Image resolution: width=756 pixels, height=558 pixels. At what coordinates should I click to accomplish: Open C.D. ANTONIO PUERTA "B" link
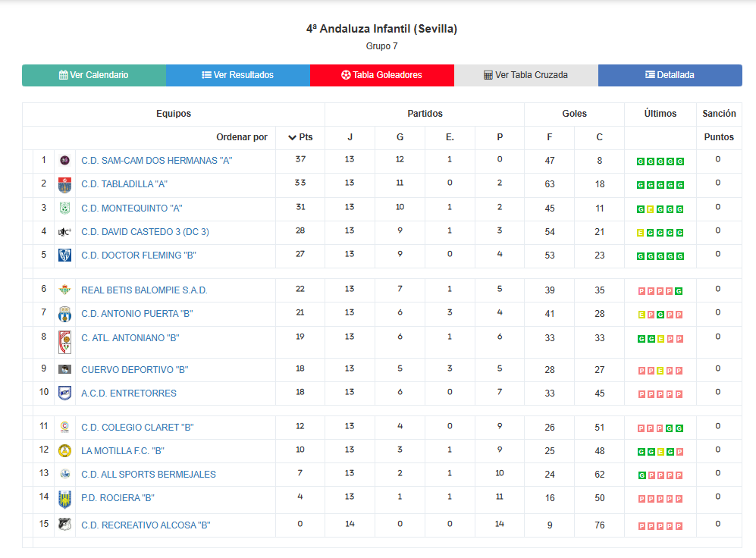point(137,314)
